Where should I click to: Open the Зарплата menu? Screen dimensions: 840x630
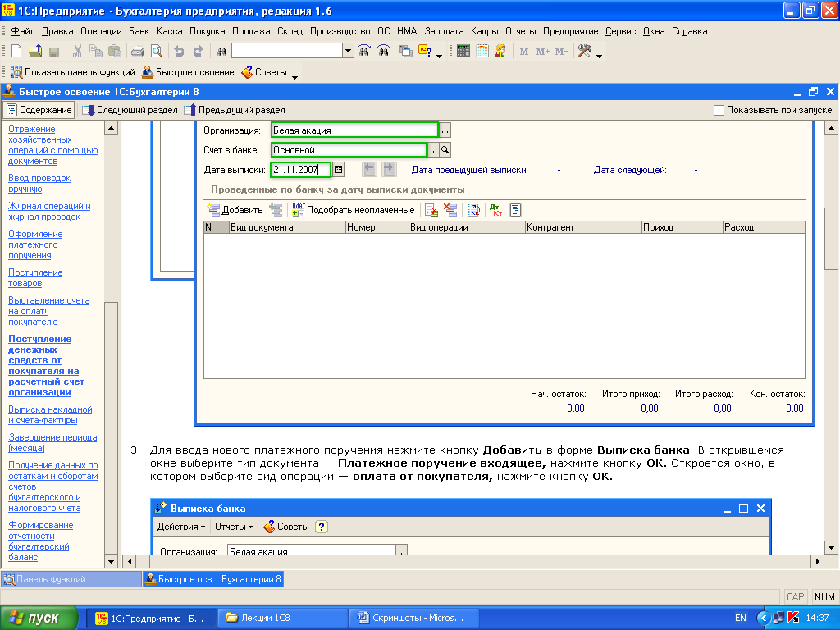(x=444, y=31)
